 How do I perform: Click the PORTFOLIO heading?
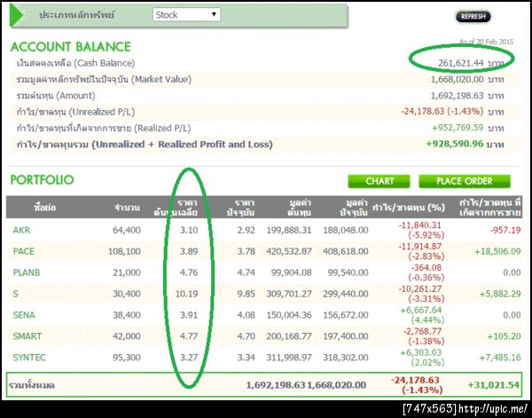(x=42, y=180)
